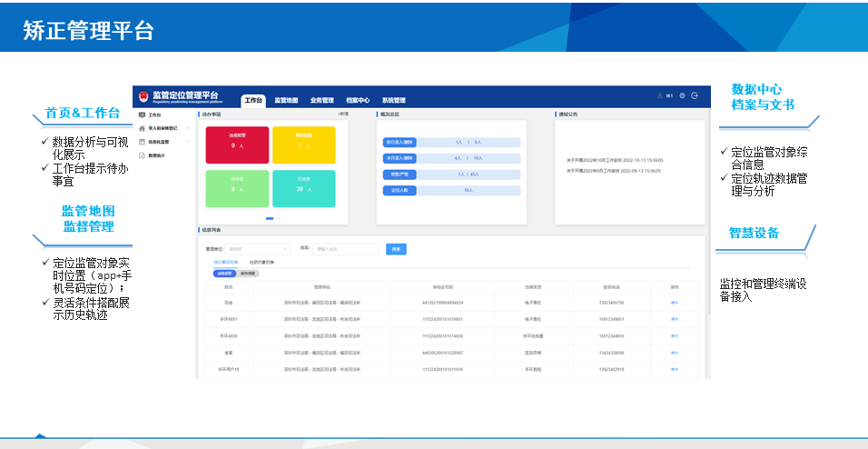
Task: Open the 档案中心 top menu tab
Action: 357,100
